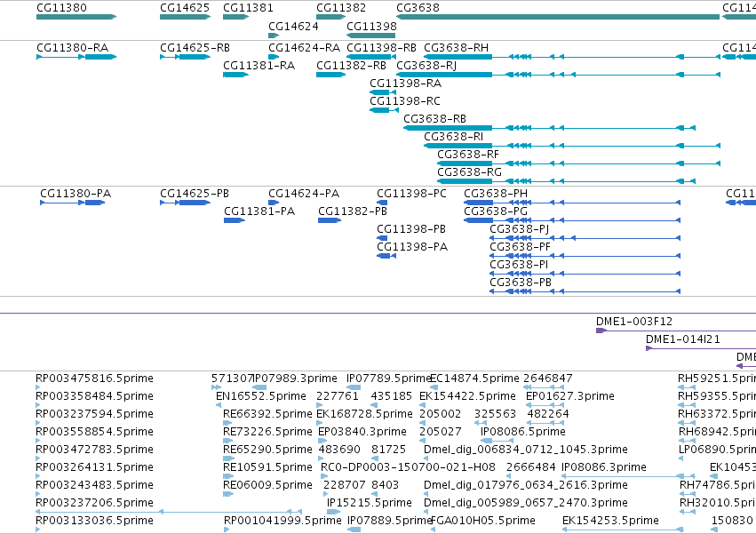Viewport: 756px width, 534px height.
Task: Click protein label CG3638-PB
Action: click(x=521, y=283)
